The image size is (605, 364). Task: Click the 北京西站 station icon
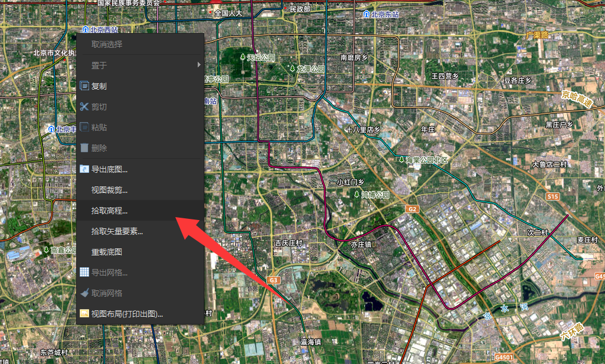tap(85, 29)
